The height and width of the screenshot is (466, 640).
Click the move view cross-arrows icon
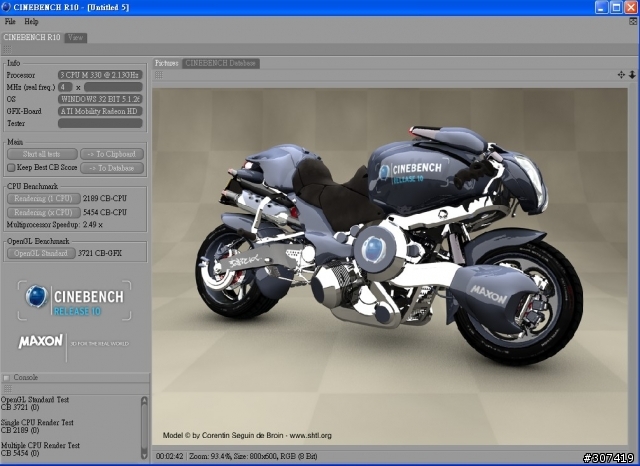621,75
